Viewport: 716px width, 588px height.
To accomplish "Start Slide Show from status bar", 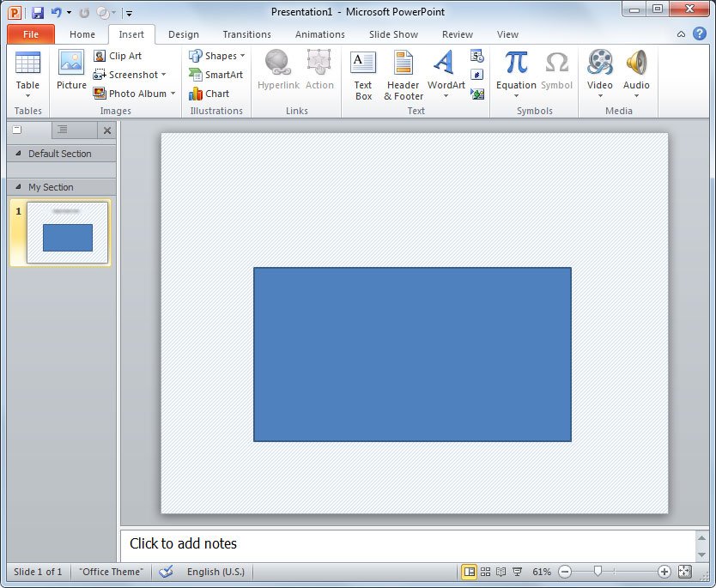I will coord(517,571).
